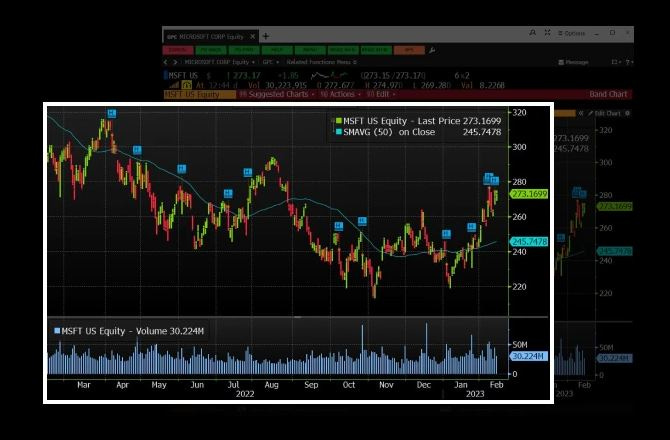Click the green MSFT Last Price legend swatch

point(339,121)
